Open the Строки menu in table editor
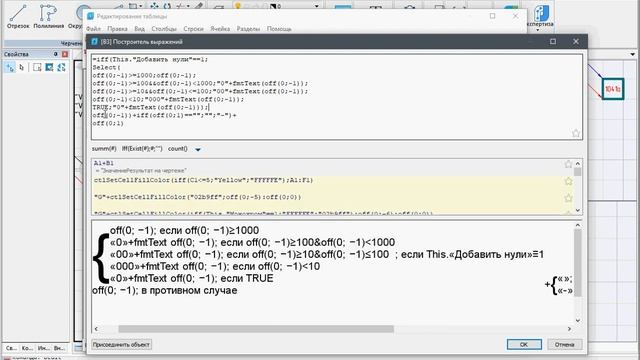Screen dimensions: 640x360 [193, 29]
